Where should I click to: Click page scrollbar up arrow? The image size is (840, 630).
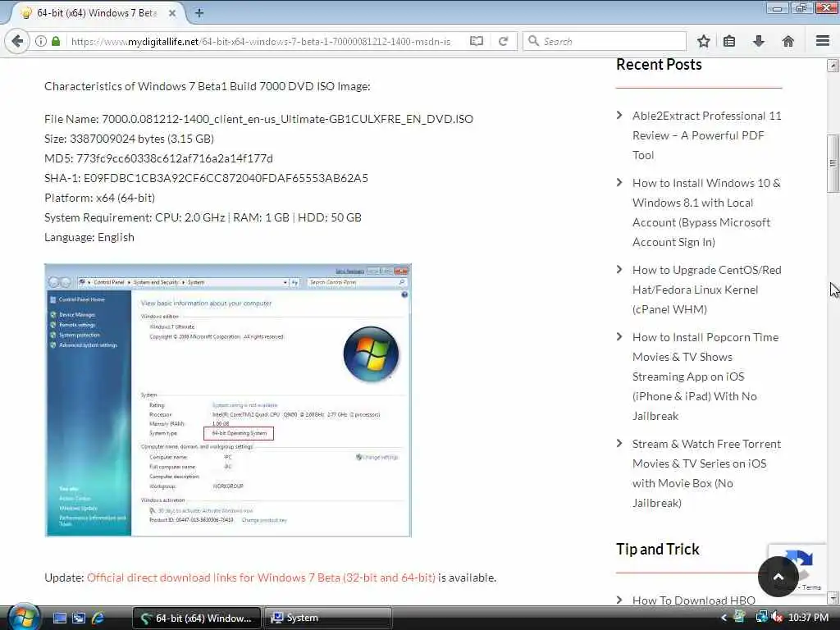click(833, 66)
